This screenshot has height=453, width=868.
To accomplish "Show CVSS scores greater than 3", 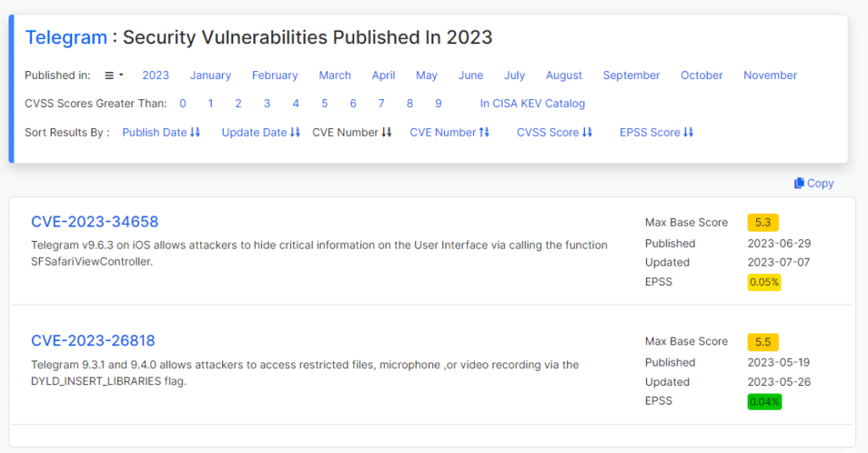I will (267, 103).
